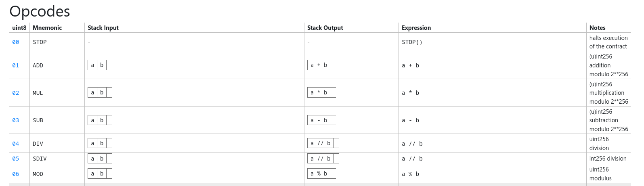Click the STOP mnemonic cell
The width and height of the screenshot is (644, 186).
(40, 42)
